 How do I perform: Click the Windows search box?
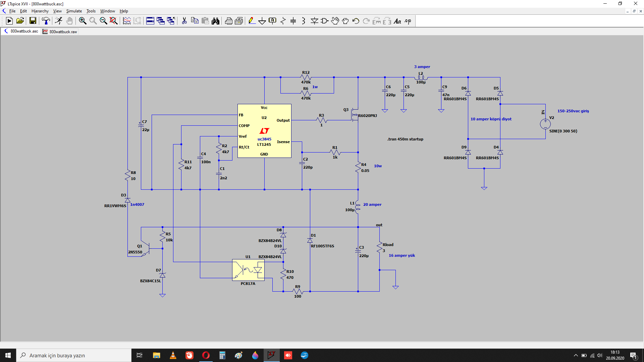point(74,355)
